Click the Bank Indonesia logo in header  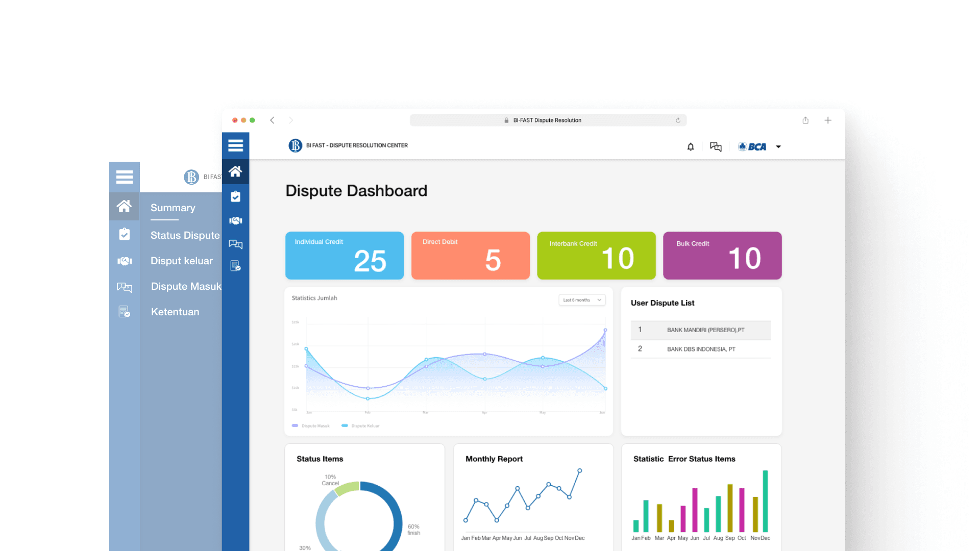(295, 145)
